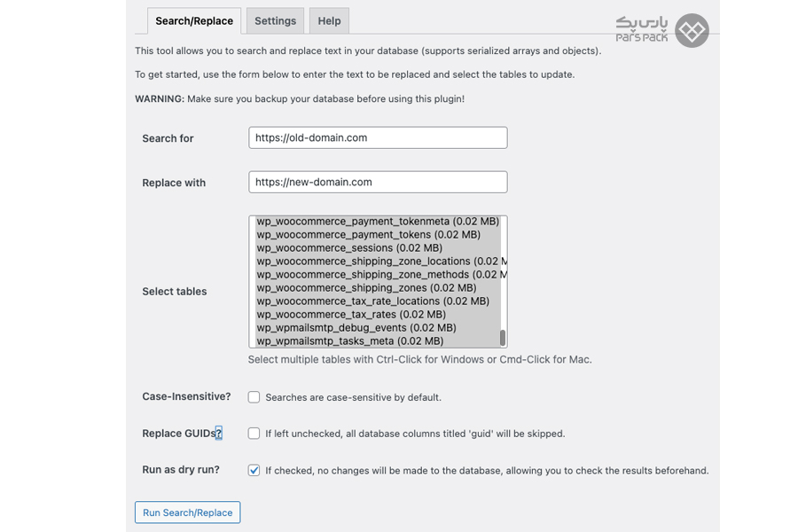Image resolution: width=798 pixels, height=532 pixels.
Task: Uncheck the Run as dry run checkbox
Action: (x=254, y=470)
